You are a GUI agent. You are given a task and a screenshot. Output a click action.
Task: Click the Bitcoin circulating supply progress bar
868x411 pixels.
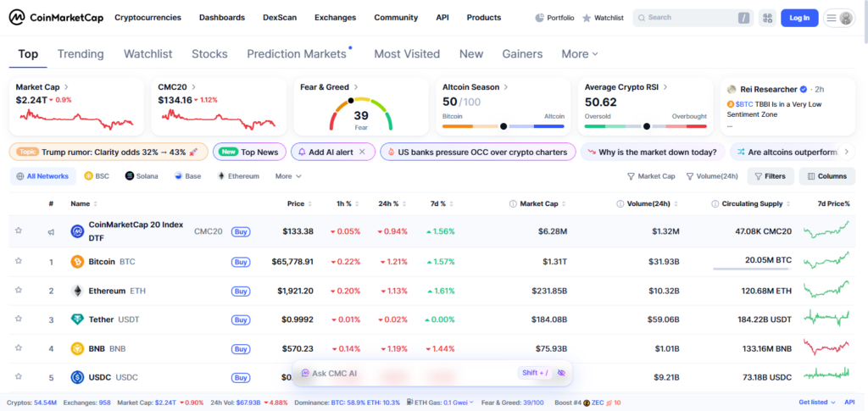click(752, 269)
